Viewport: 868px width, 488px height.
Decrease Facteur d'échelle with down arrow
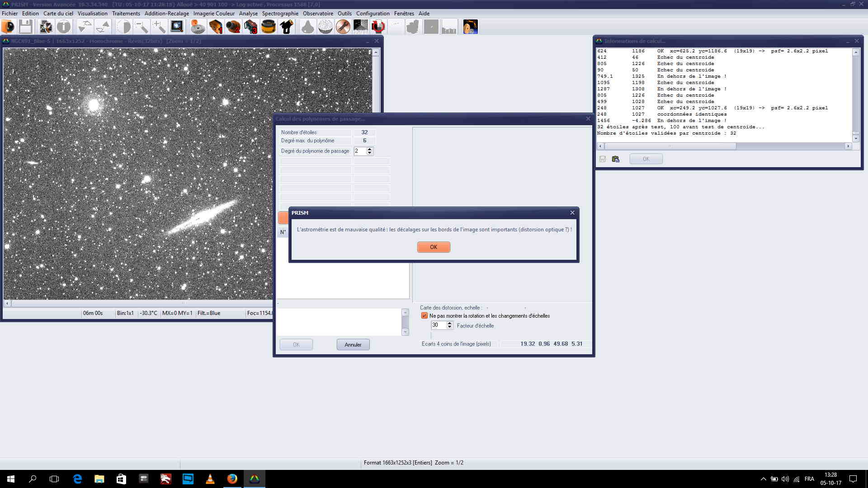[x=449, y=327]
